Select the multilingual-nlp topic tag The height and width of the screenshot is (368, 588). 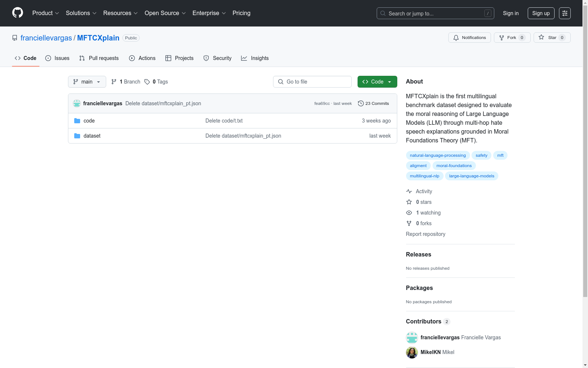[x=424, y=176]
